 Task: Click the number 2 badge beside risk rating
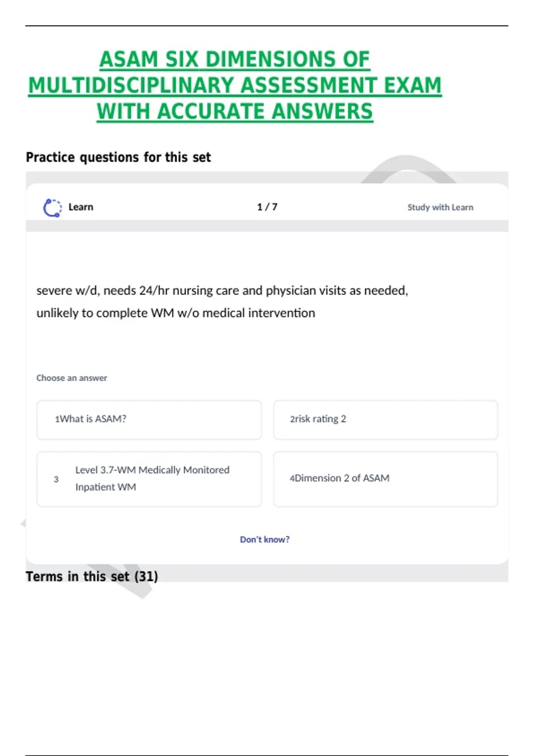coord(292,419)
